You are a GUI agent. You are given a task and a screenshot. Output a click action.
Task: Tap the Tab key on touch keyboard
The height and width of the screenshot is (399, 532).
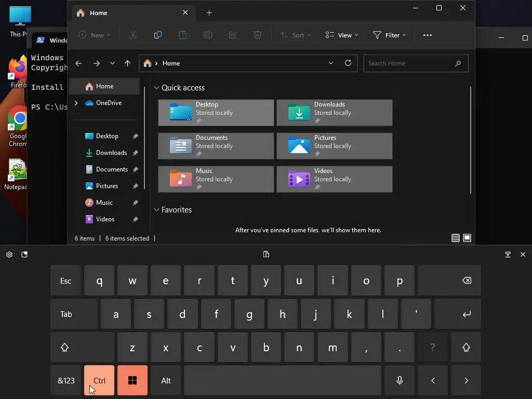coord(74,314)
